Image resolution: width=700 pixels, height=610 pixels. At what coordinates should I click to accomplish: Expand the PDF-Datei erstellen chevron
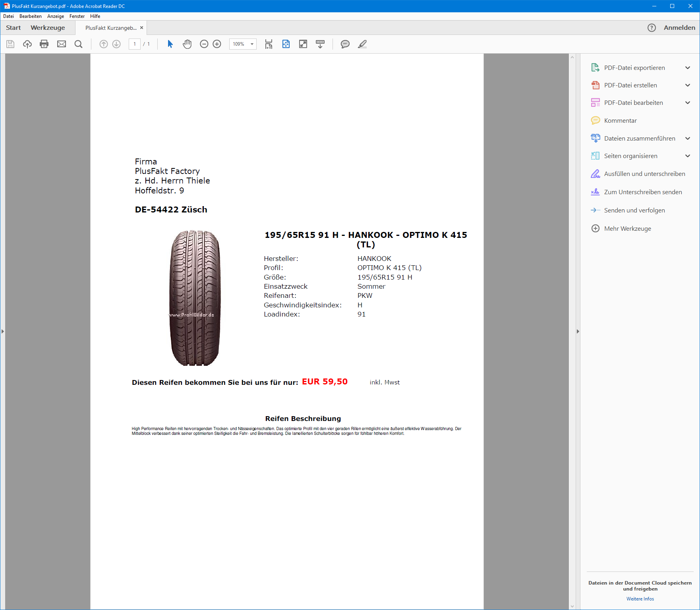(x=688, y=85)
